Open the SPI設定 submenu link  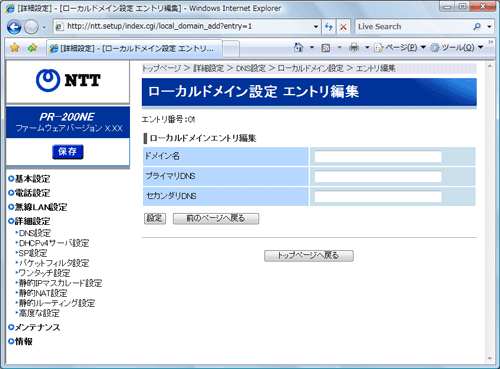(x=32, y=253)
